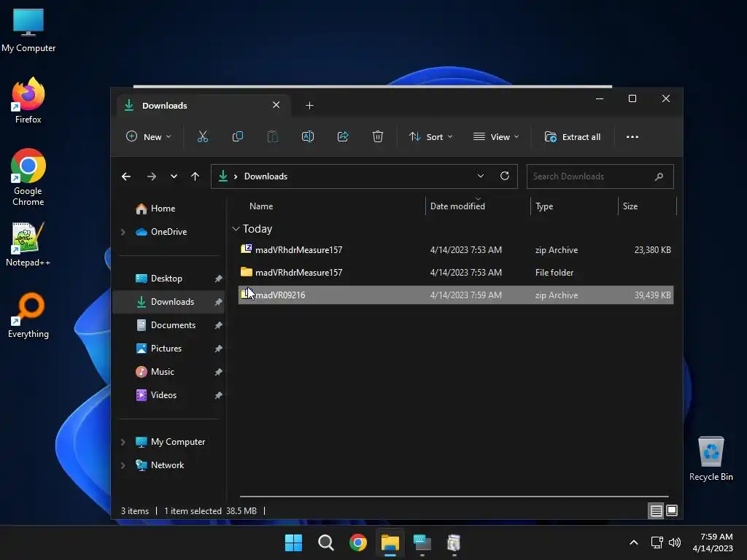This screenshot has height=560, width=747.
Task: Open My Computer desktop icon
Action: coord(28,31)
